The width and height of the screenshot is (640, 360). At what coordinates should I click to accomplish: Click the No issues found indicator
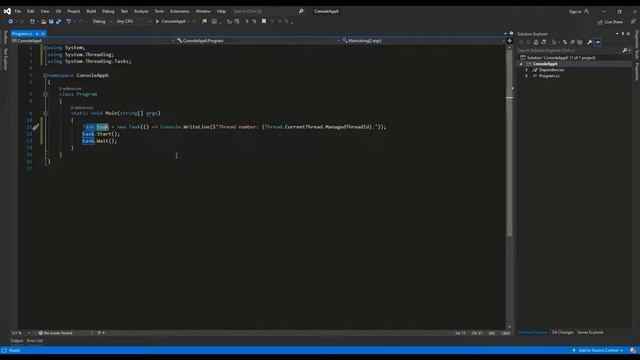click(x=56, y=333)
